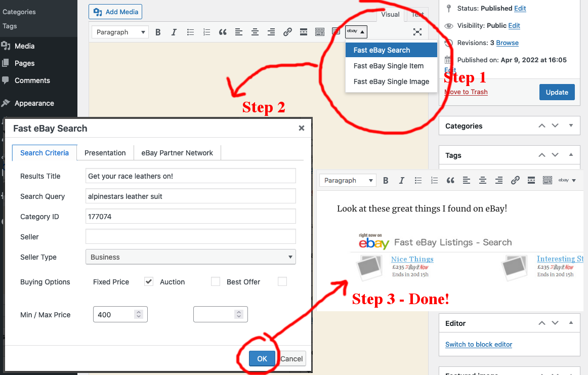Apply blockquote from the lower toolbar
Image resolution: width=588 pixels, height=375 pixels.
tap(450, 180)
